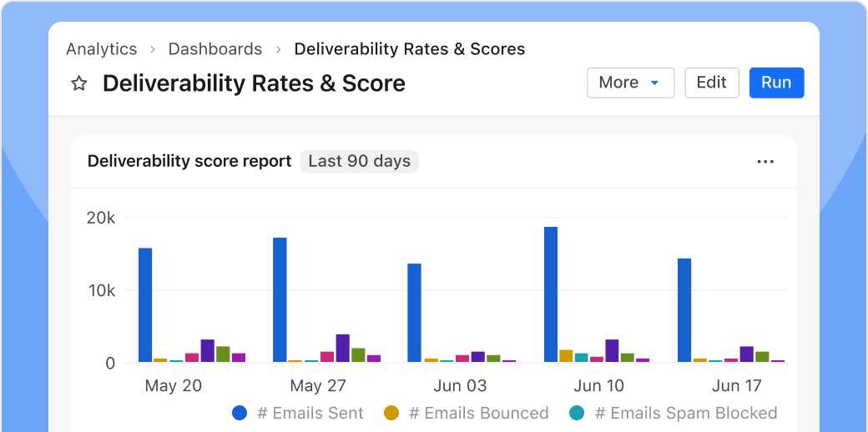This screenshot has width=868, height=432.
Task: Click the blue Emails Sent bar for Jun 17
Action: click(684, 310)
